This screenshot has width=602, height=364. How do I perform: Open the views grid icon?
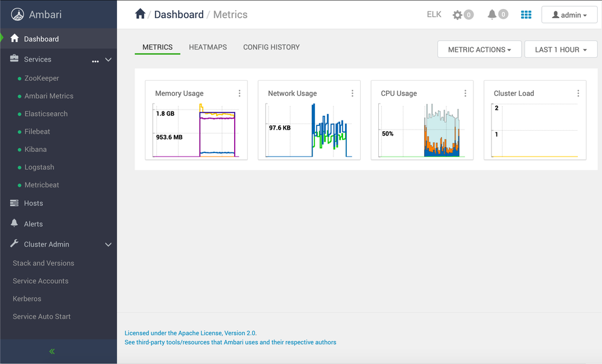pos(525,14)
